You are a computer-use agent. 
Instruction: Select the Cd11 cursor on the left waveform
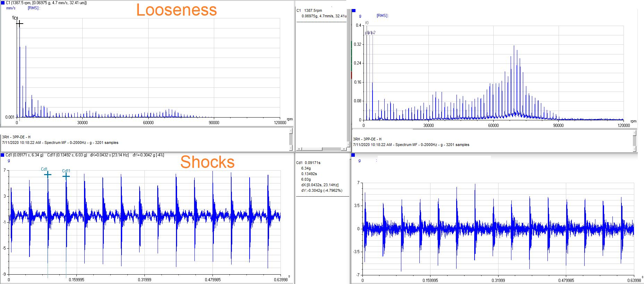click(x=66, y=176)
